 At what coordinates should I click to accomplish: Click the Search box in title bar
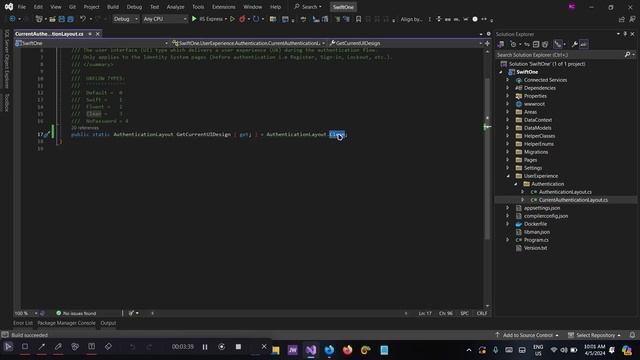coord(308,7)
